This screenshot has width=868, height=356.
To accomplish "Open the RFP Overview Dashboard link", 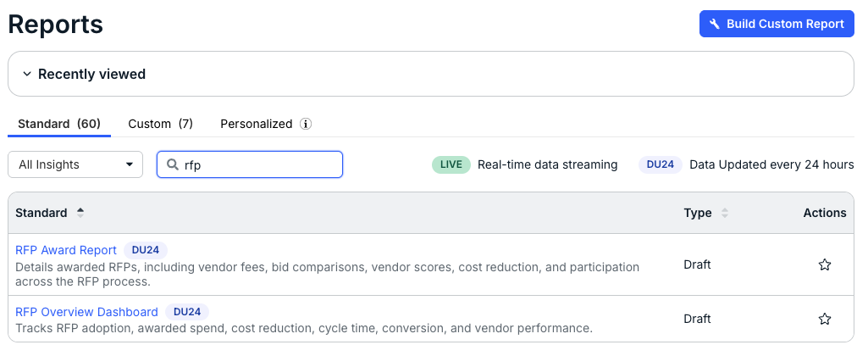I will pyautogui.click(x=87, y=312).
